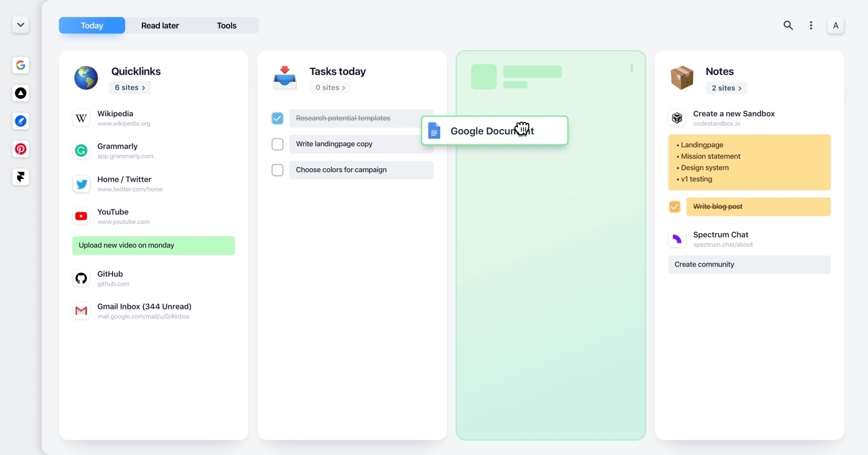Viewport: 868px width, 455px height.
Task: Click the blue Safari compass sidebar icon
Action: pos(21,121)
